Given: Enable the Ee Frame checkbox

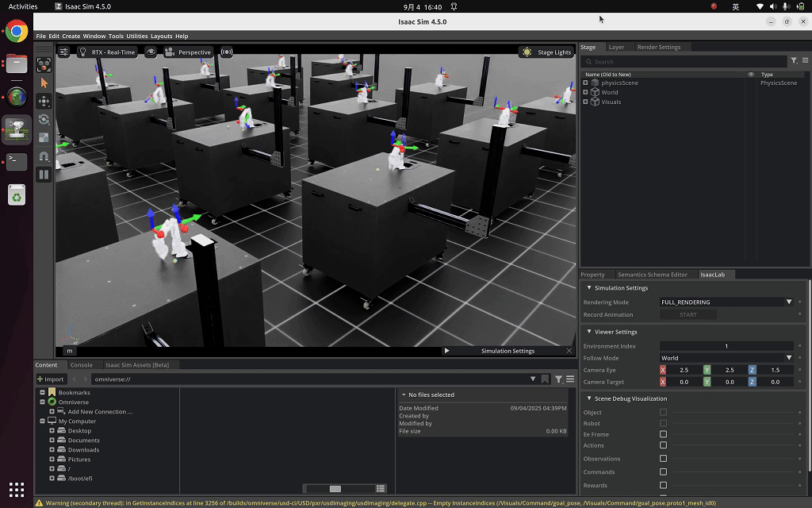Looking at the screenshot, I should (x=664, y=434).
